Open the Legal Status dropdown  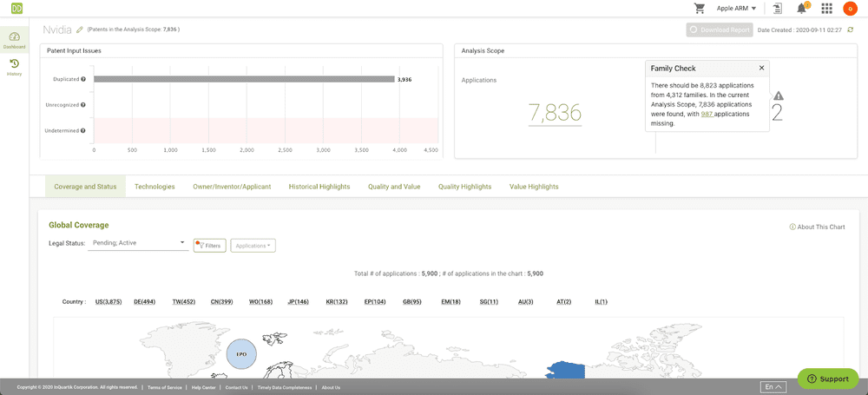pos(138,243)
